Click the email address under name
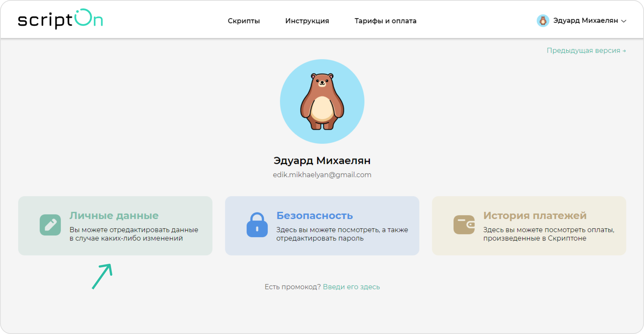 (x=322, y=175)
